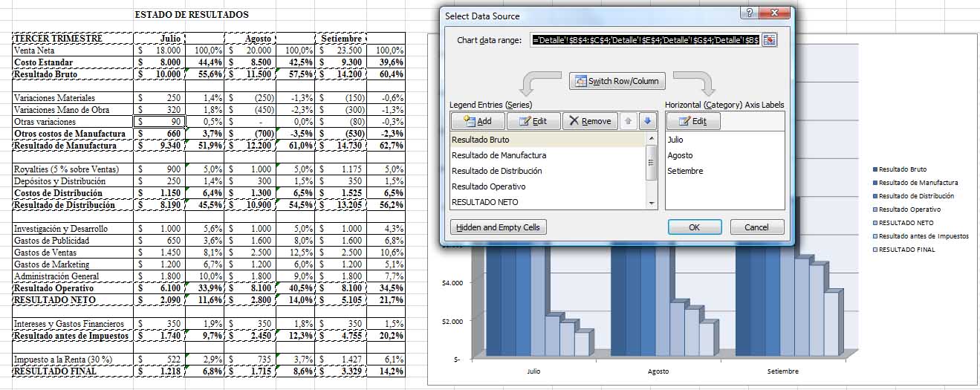The height and width of the screenshot is (390, 980).
Task: Select the Agosto category label
Action: click(x=680, y=155)
